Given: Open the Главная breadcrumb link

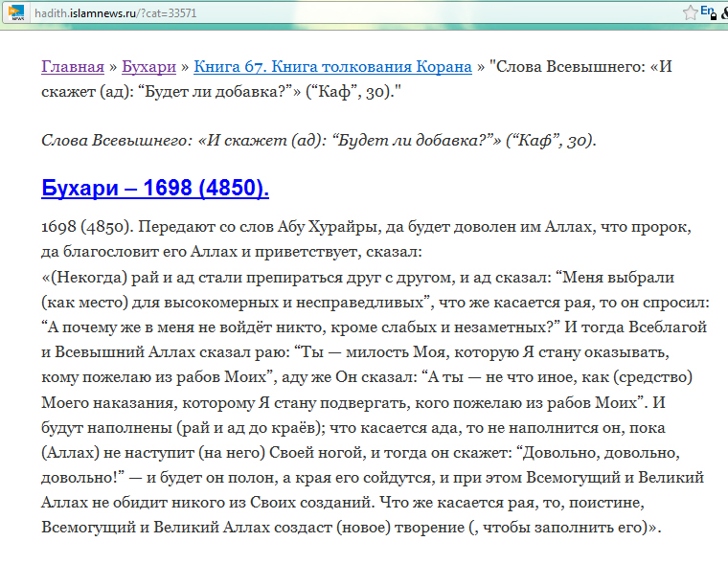Looking at the screenshot, I should point(73,67).
